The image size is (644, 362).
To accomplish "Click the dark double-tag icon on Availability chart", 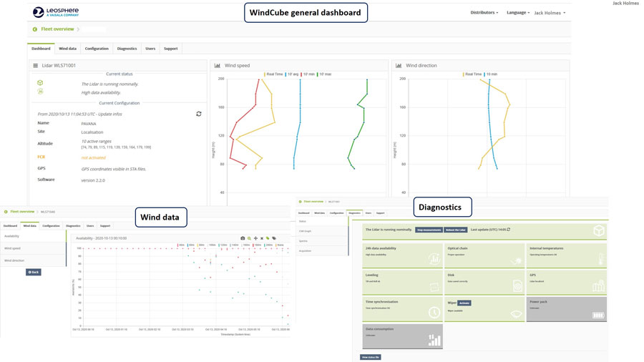I will (274, 238).
